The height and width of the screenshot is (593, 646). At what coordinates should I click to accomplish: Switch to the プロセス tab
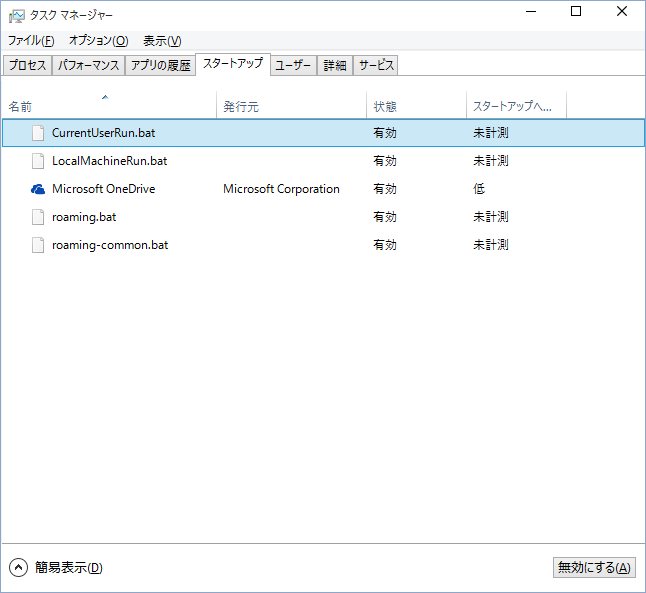tap(28, 65)
